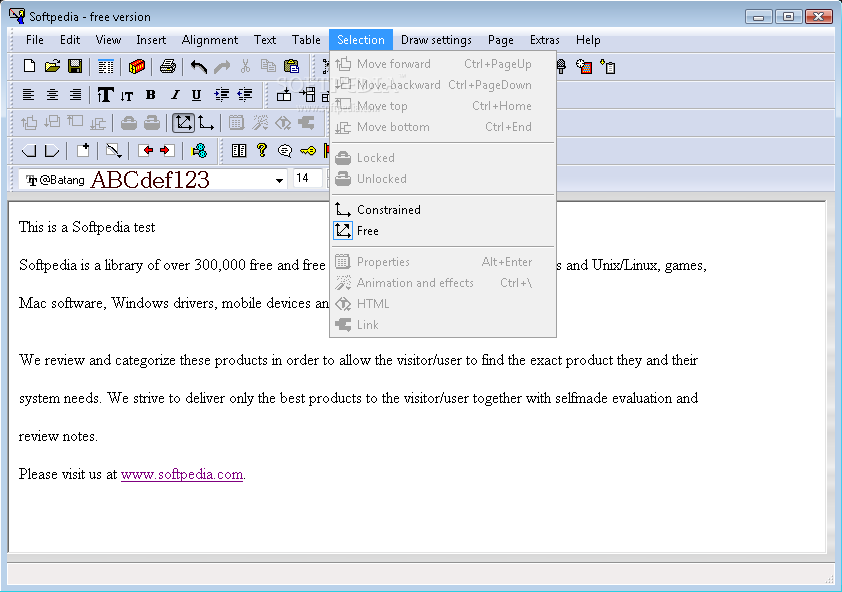Viewport: 842px width, 592px height.
Task: Open the File menu
Action: tap(34, 40)
